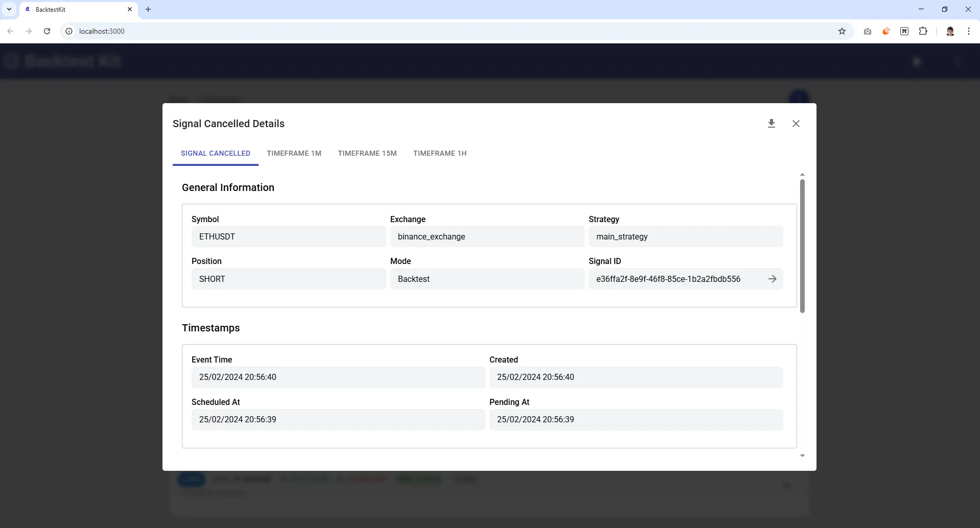The image size is (980, 528).
Task: Click the Pending At field
Action: (x=636, y=419)
